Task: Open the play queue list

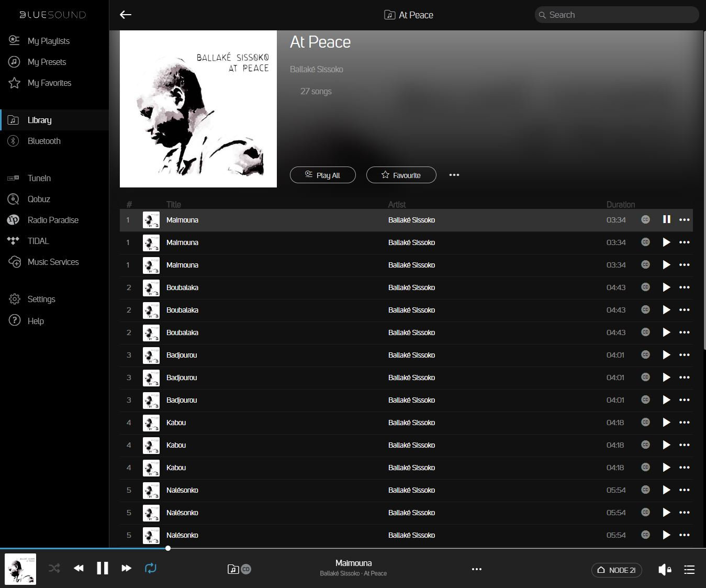Action: click(689, 570)
